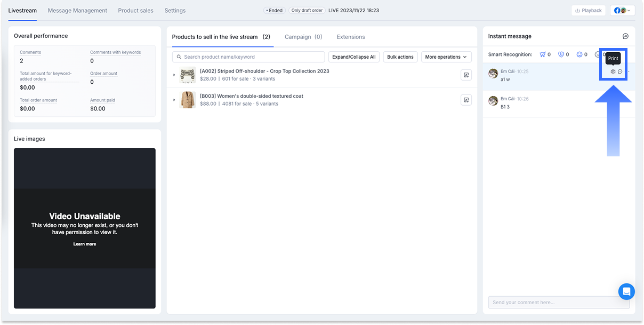Open the Extensions tab

point(351,37)
